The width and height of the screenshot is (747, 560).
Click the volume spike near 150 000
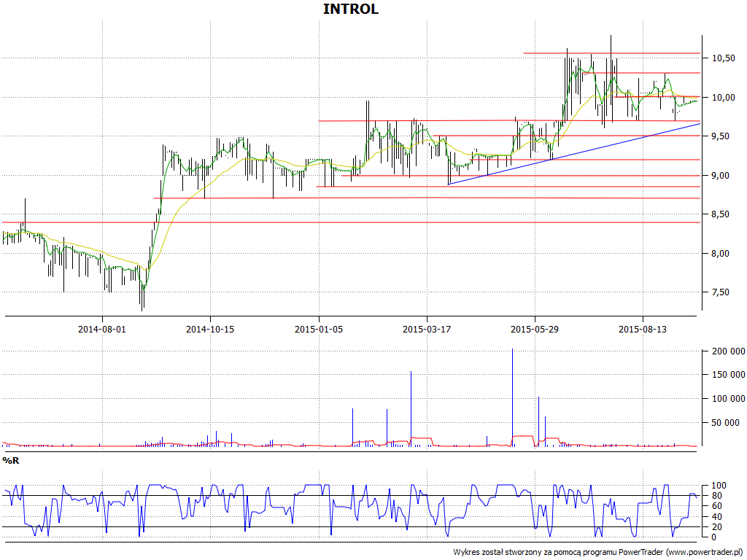point(411,408)
